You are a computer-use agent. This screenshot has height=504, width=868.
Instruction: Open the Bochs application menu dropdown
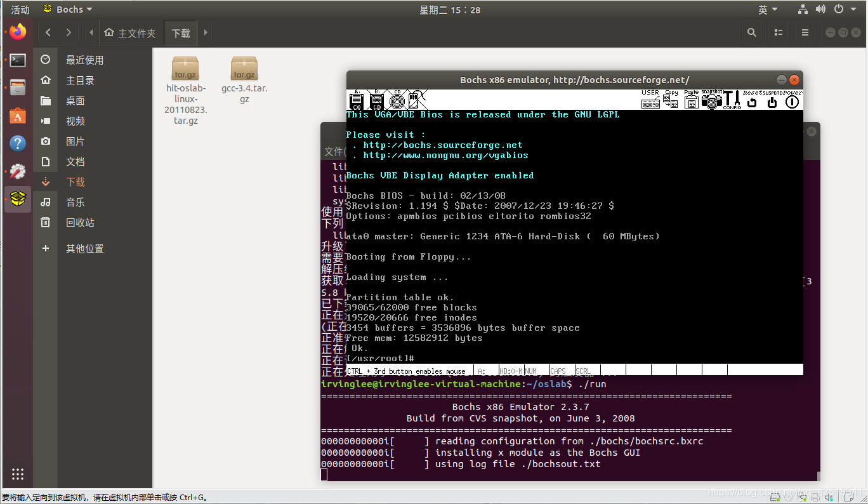[67, 10]
